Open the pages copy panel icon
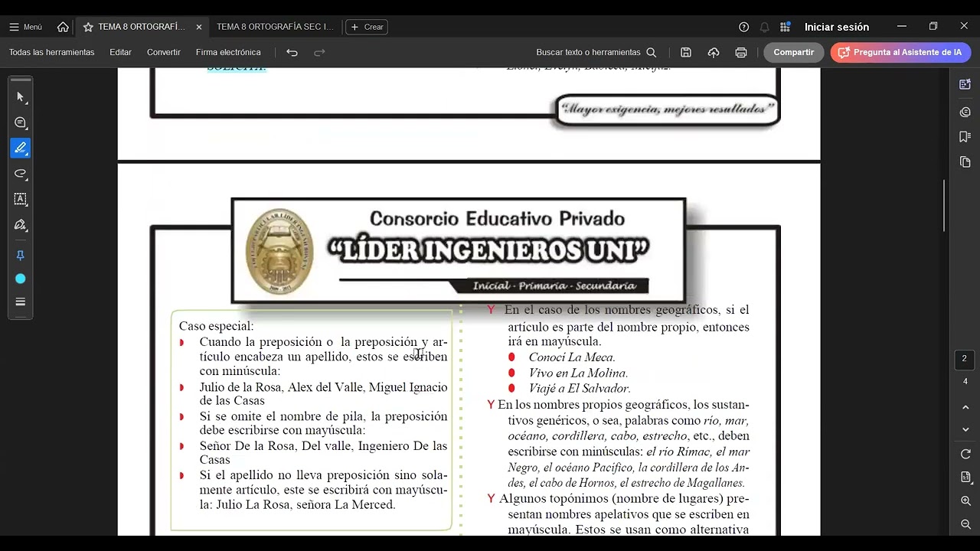 965,162
